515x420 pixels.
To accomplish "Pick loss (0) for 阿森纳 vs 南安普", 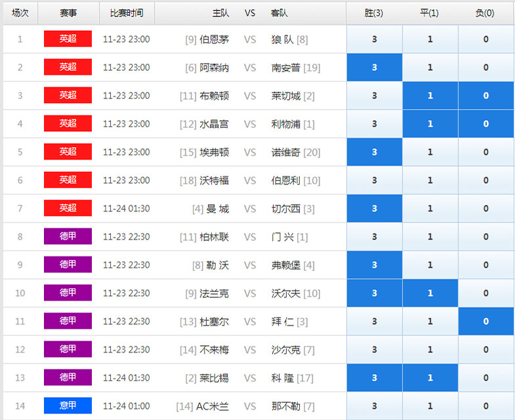I will tap(486, 68).
